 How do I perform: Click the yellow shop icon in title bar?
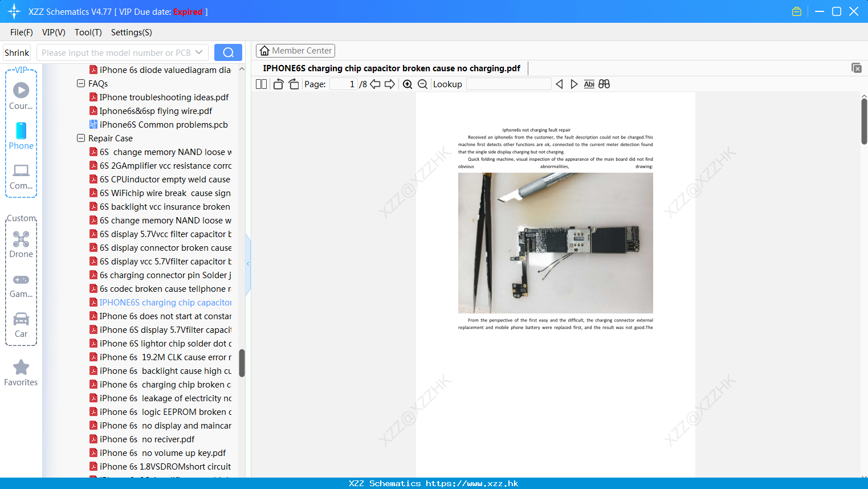(797, 11)
